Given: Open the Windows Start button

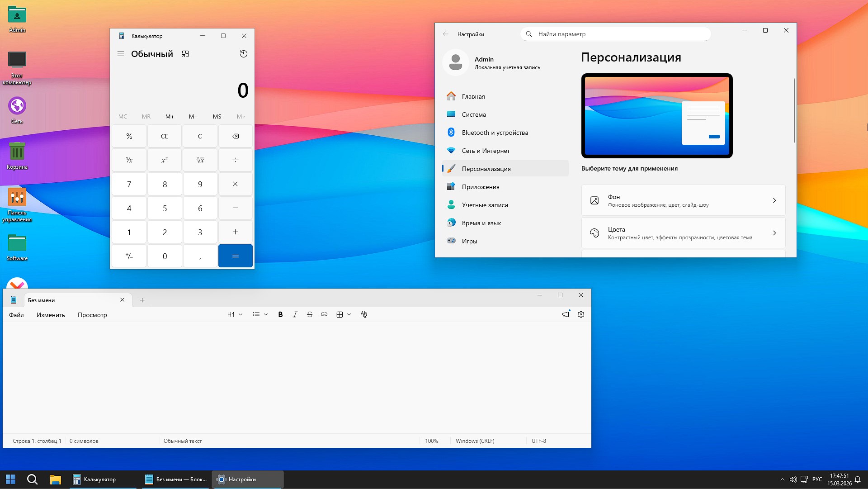Looking at the screenshot, I should coord(10,479).
